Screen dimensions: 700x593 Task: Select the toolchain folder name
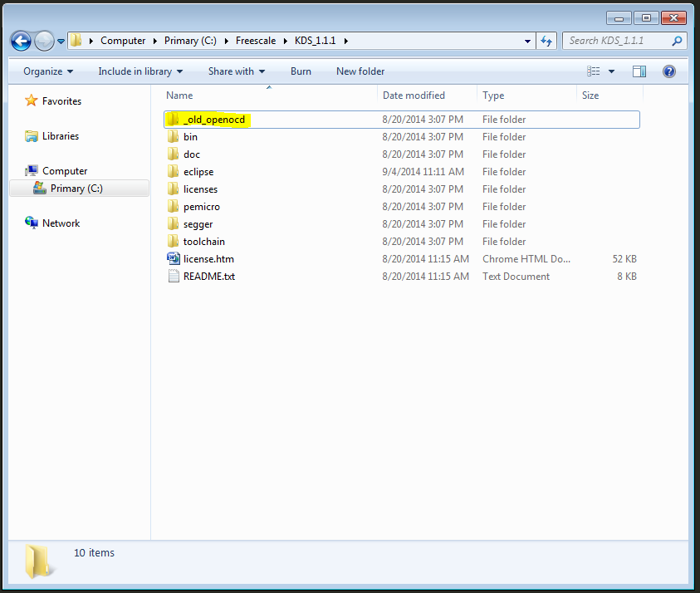tap(204, 242)
